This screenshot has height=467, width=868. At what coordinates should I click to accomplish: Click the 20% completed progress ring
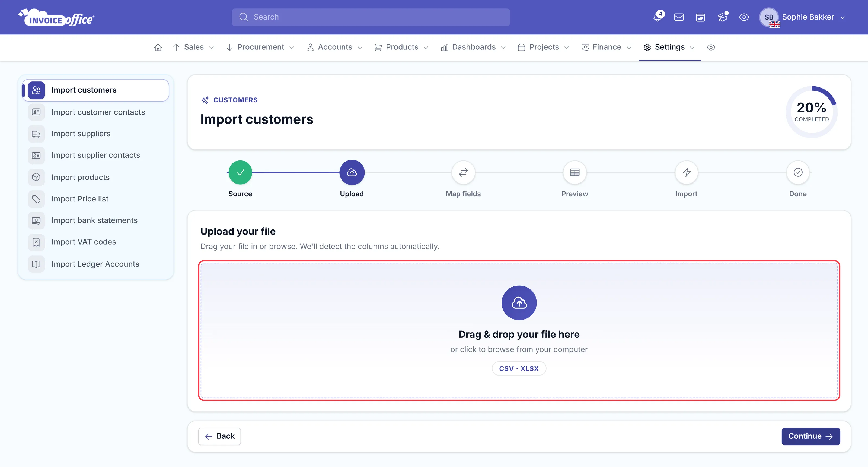811,112
